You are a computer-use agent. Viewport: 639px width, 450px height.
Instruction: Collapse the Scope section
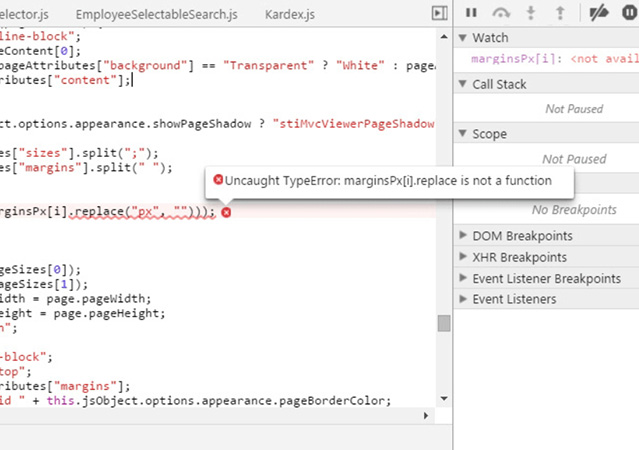(x=463, y=134)
